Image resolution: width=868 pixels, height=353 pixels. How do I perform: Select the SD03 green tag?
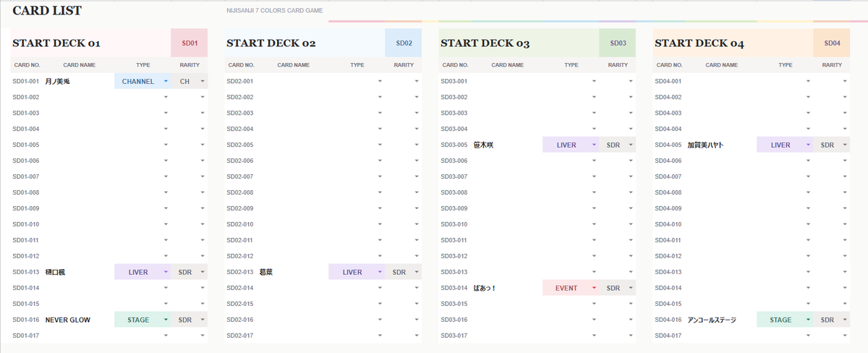(x=618, y=43)
